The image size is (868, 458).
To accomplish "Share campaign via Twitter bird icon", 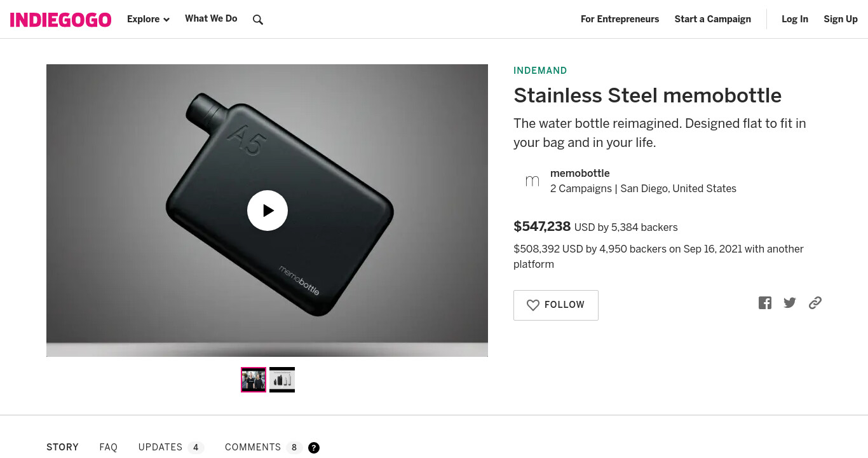I will click(790, 303).
